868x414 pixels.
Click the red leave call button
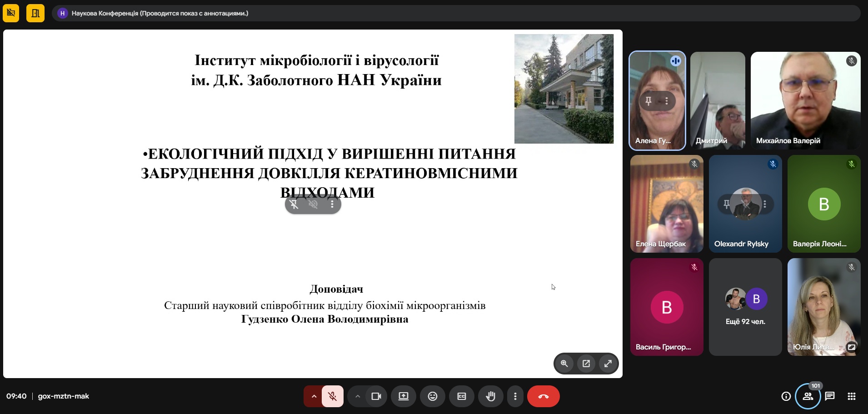pyautogui.click(x=543, y=396)
